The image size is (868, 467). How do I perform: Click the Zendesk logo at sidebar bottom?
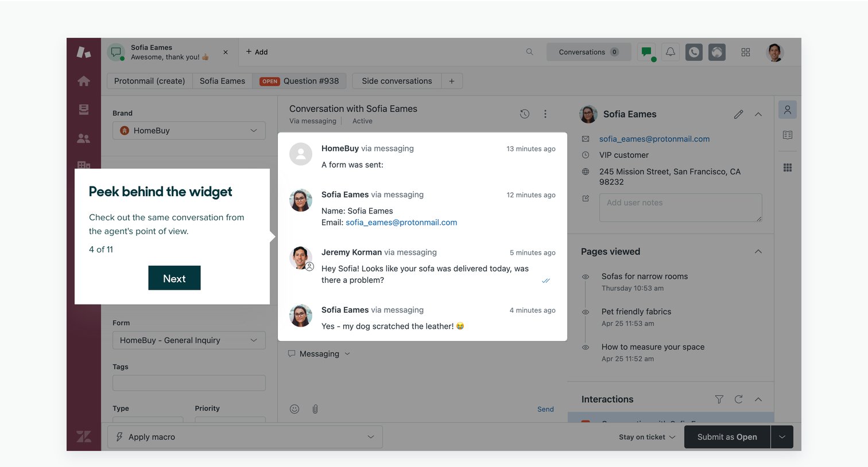84,437
